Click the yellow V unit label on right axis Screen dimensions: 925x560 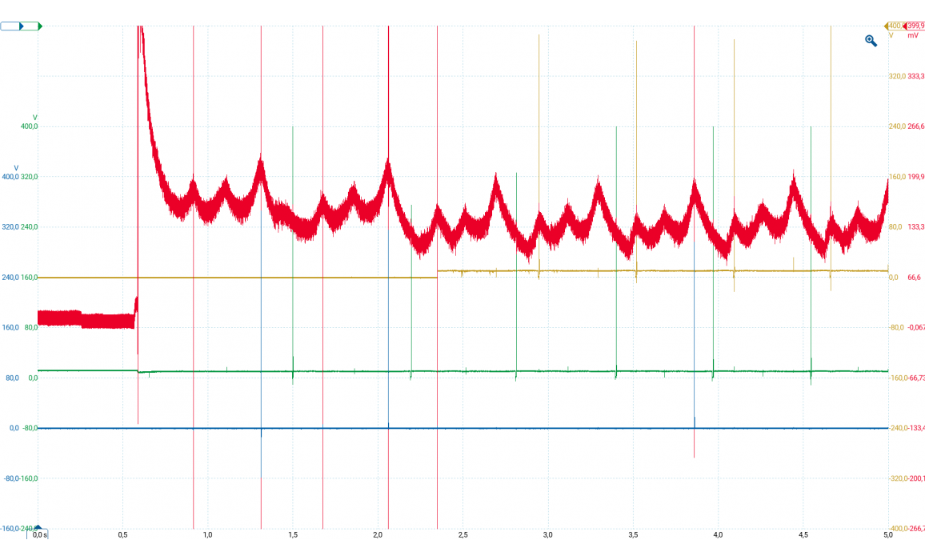click(x=891, y=36)
